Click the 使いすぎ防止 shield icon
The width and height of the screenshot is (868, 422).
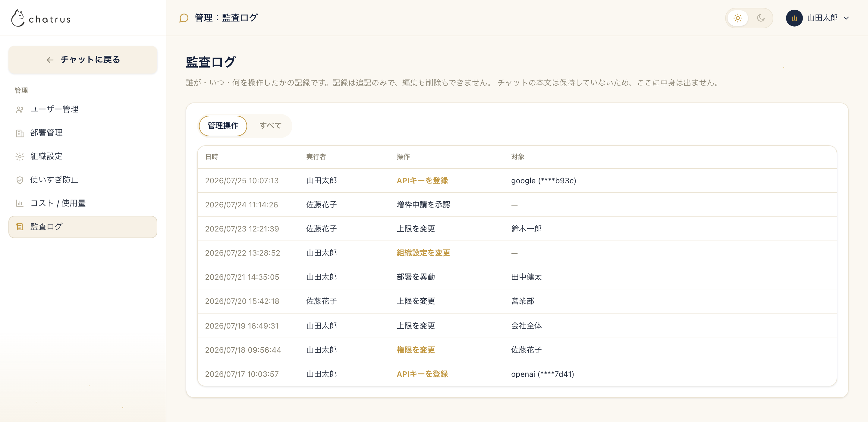pos(20,180)
